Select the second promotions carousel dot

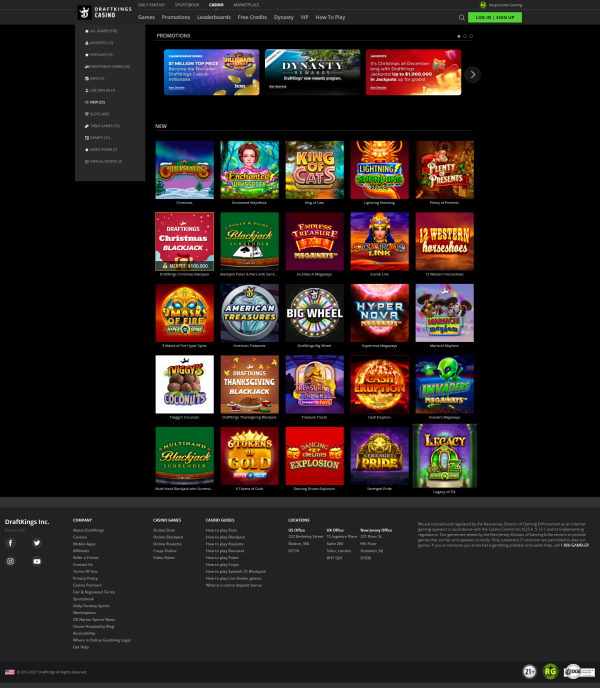(465, 36)
